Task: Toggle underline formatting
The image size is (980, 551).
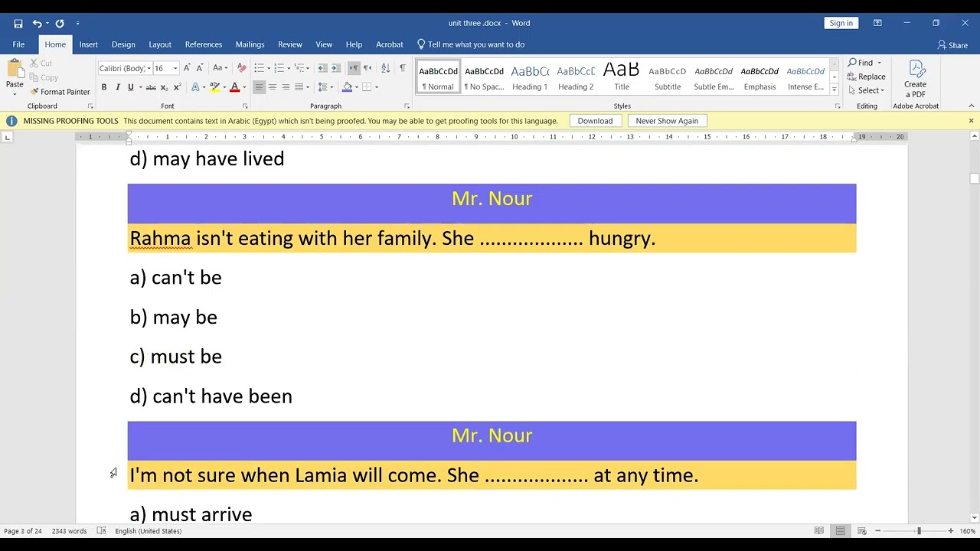Action: [131, 87]
